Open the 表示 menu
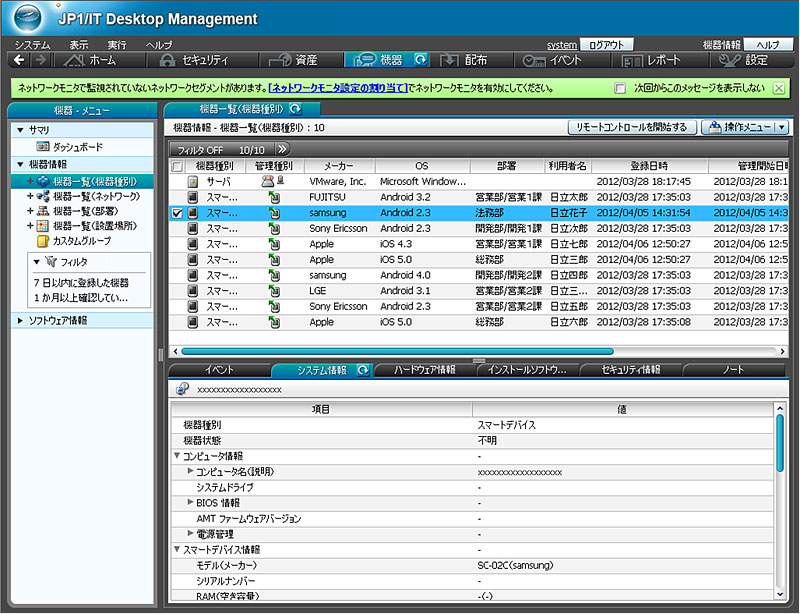This screenshot has height=614, width=800. tap(78, 45)
